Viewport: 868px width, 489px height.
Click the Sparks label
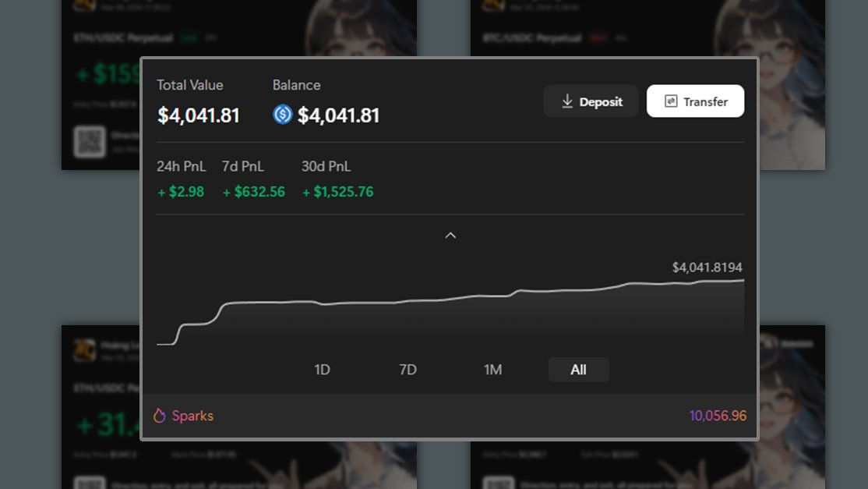pyautogui.click(x=192, y=416)
